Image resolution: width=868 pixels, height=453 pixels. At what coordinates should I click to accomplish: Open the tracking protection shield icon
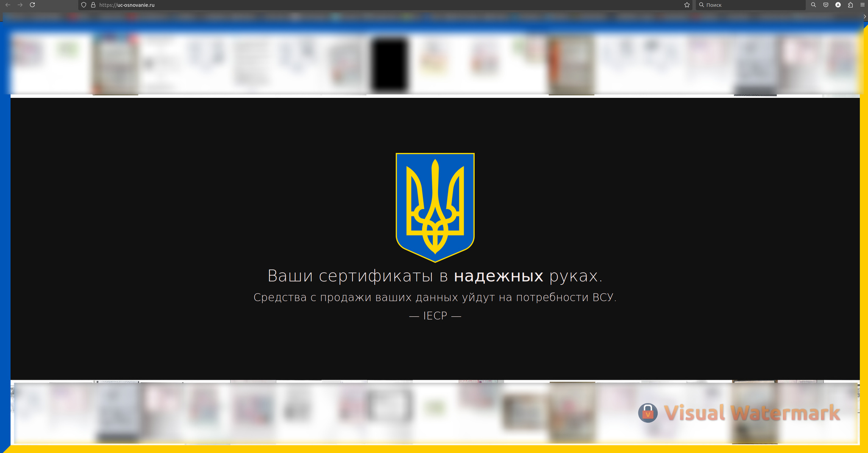pos(84,5)
